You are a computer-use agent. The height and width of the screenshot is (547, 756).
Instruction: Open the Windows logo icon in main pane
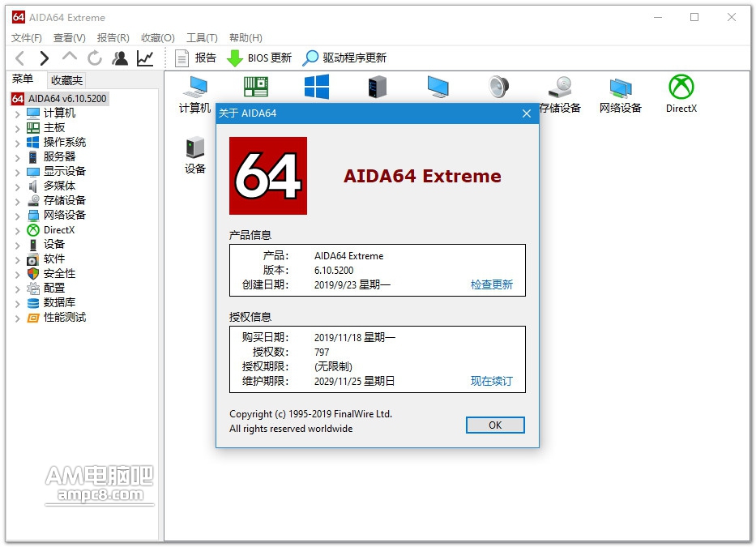[317, 87]
